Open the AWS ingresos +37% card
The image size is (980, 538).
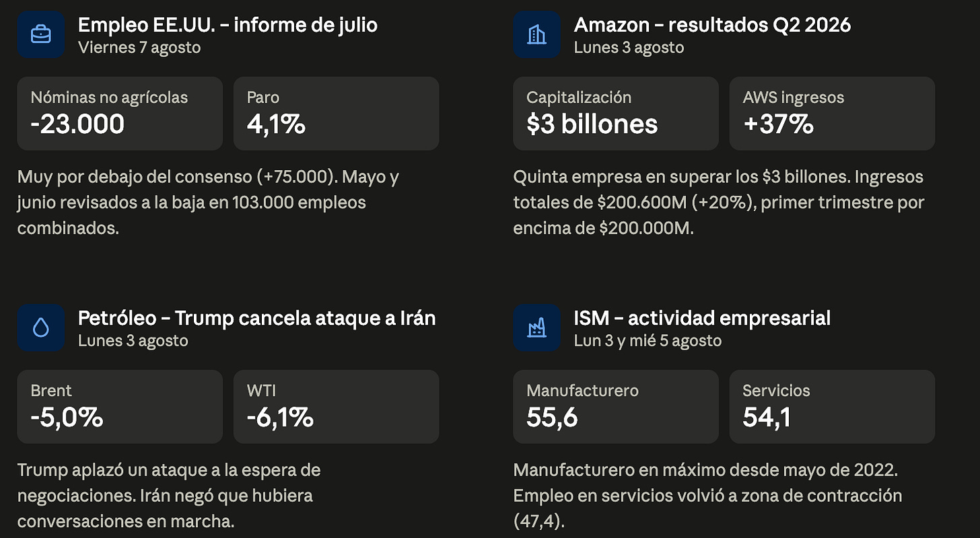coord(832,114)
